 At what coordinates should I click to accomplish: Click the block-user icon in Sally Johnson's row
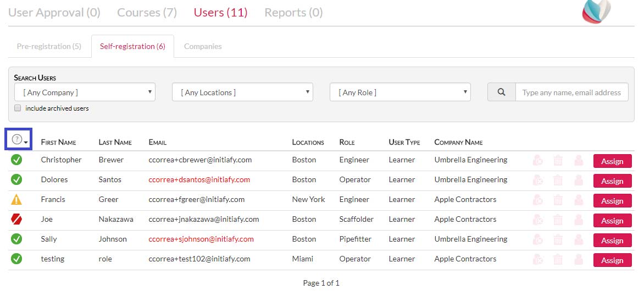[x=537, y=239]
